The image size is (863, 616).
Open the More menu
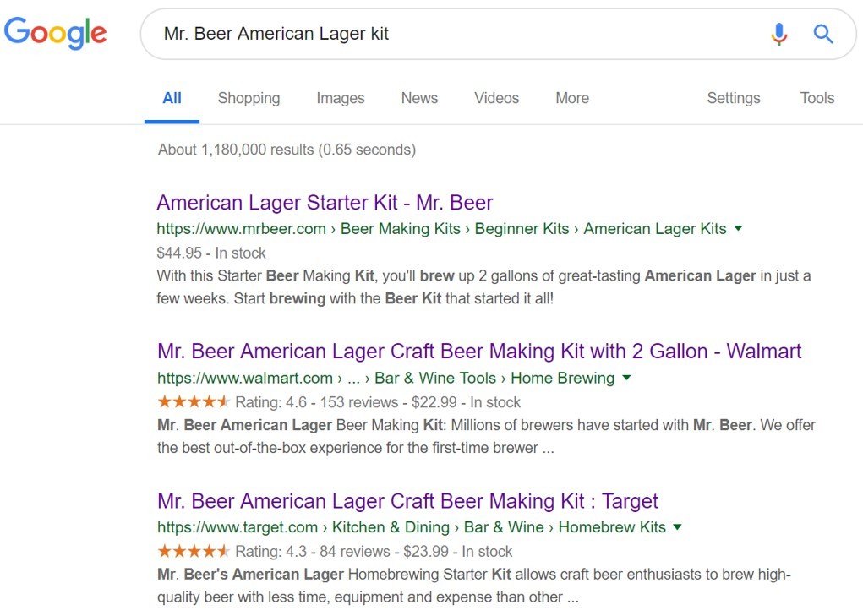[x=572, y=98]
